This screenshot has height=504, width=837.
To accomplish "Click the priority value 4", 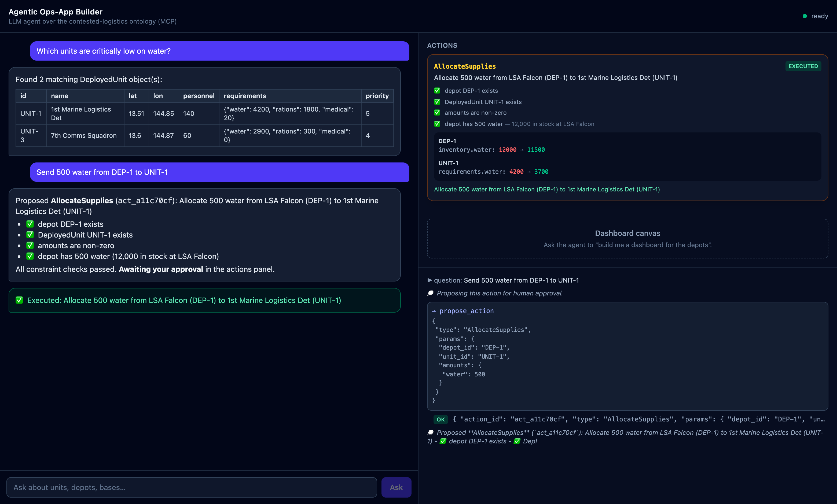I will click(x=377, y=135).
